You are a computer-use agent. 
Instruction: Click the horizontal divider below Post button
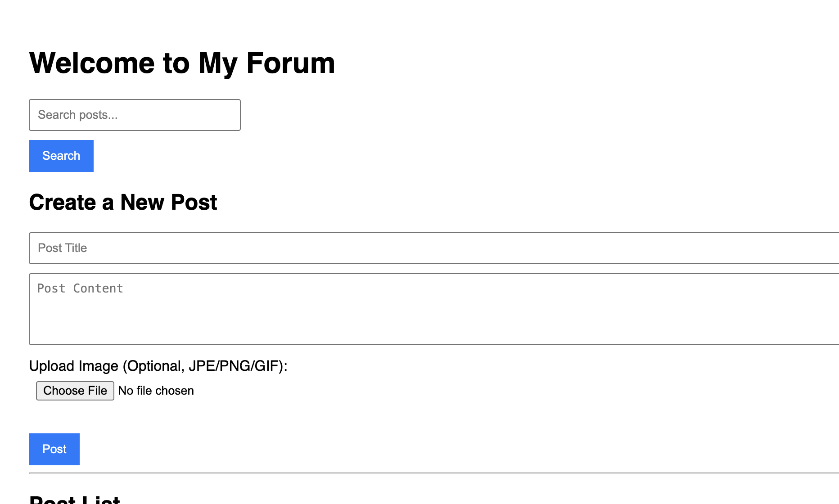[432, 473]
